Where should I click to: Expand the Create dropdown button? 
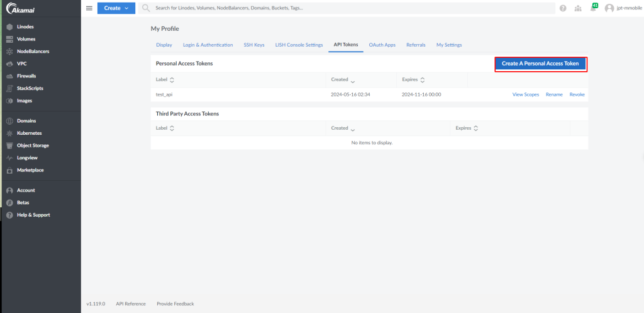116,8
